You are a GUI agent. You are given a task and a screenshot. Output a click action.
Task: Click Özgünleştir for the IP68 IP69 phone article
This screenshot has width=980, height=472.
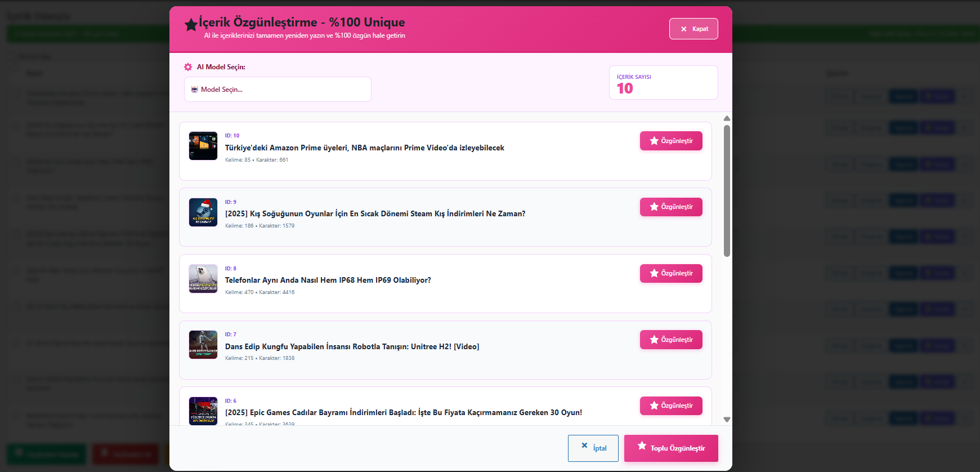click(671, 273)
